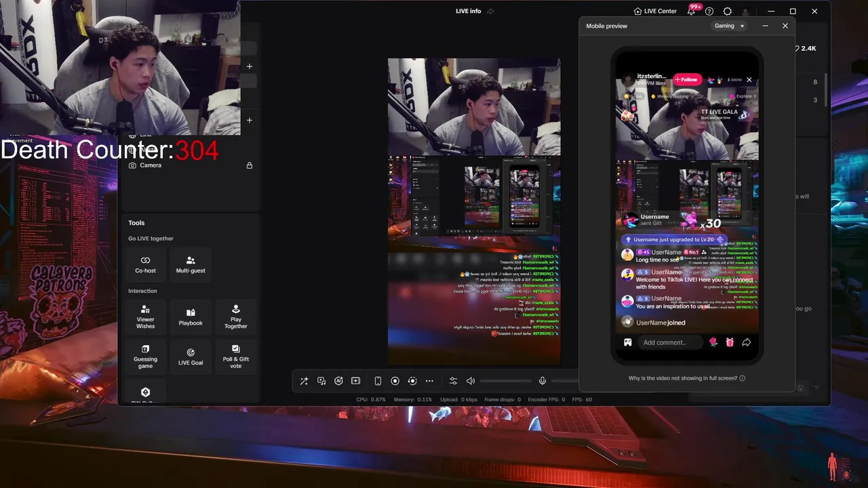Click the upper plus add button
The width and height of the screenshot is (868, 488).
click(x=250, y=66)
